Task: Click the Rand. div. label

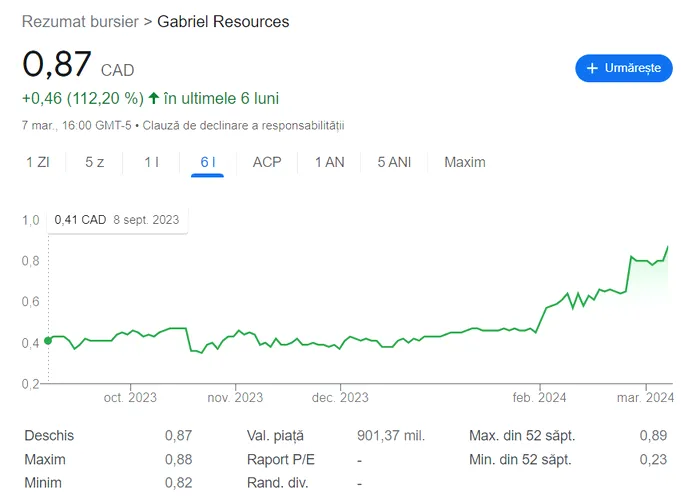Action: (277, 483)
